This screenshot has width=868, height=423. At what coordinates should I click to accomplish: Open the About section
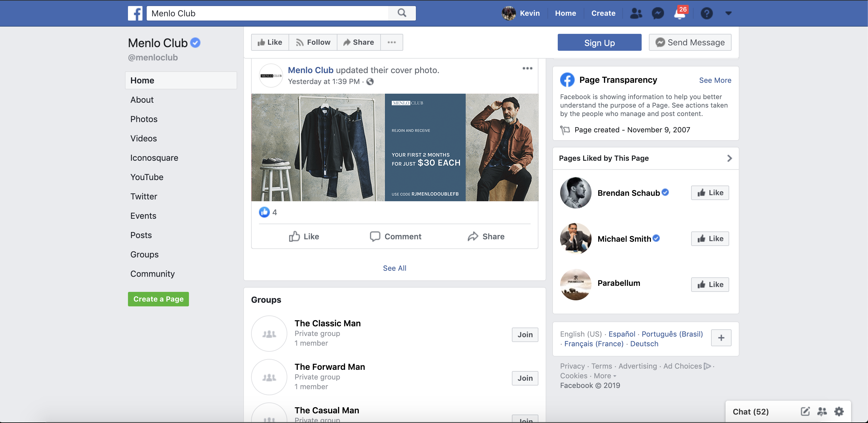pos(142,100)
